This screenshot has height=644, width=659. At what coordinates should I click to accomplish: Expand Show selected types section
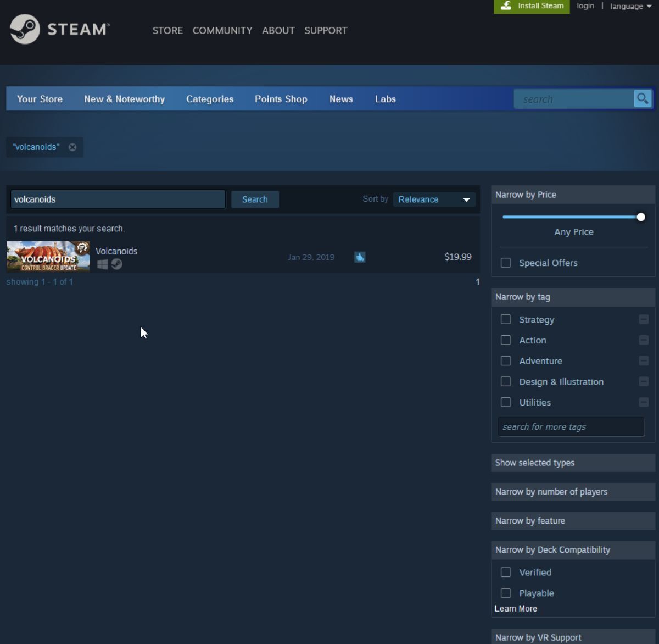click(x=573, y=463)
